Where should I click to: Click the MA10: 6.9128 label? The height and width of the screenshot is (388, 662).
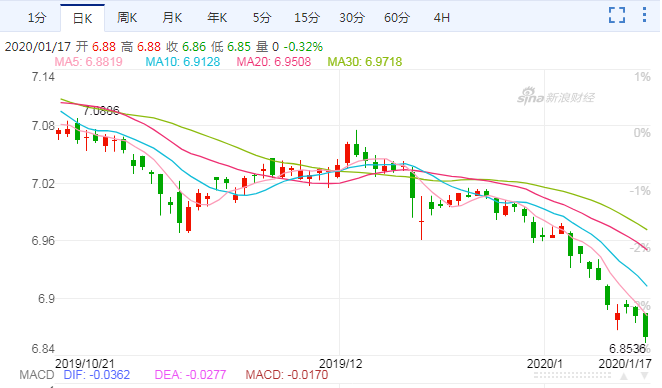point(183,62)
